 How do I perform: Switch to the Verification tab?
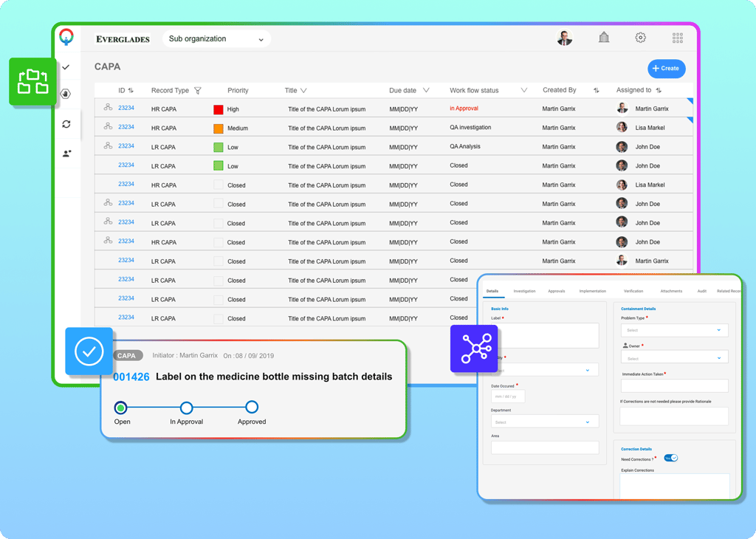click(633, 291)
